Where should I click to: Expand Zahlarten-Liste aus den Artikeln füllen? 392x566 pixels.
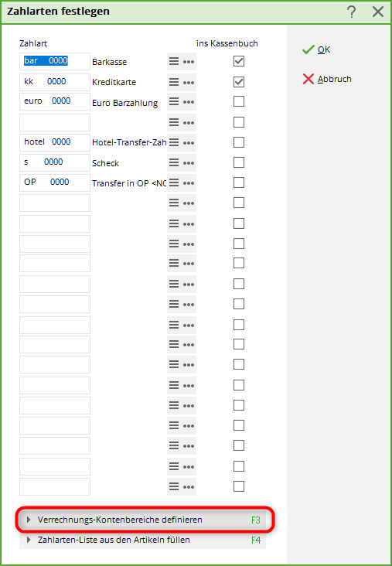pyautogui.click(x=142, y=540)
